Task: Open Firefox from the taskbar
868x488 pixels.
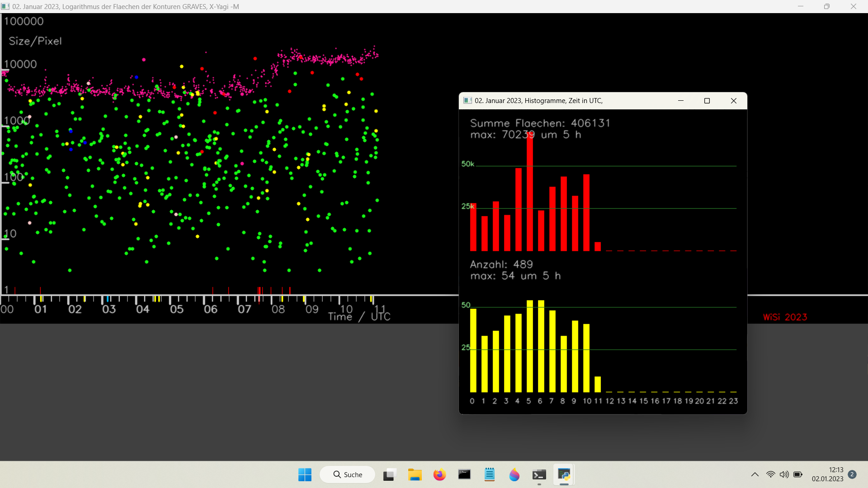Action: (x=439, y=474)
